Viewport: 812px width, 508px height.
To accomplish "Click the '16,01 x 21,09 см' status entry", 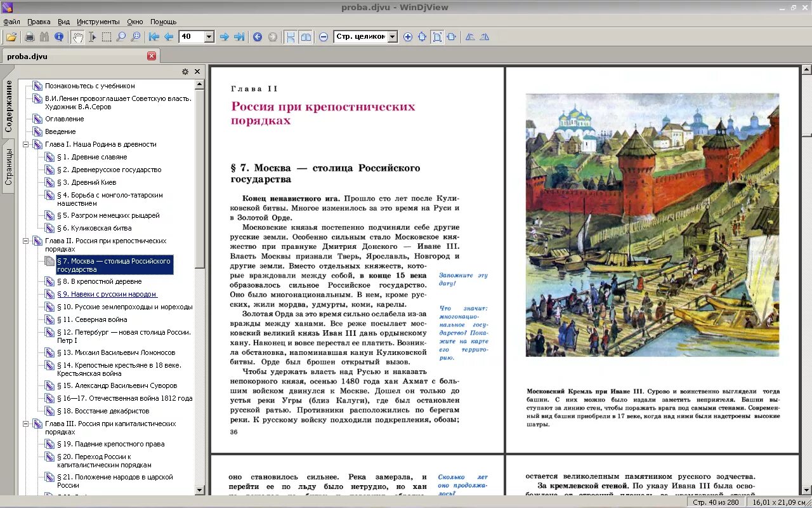I will click(x=779, y=502).
